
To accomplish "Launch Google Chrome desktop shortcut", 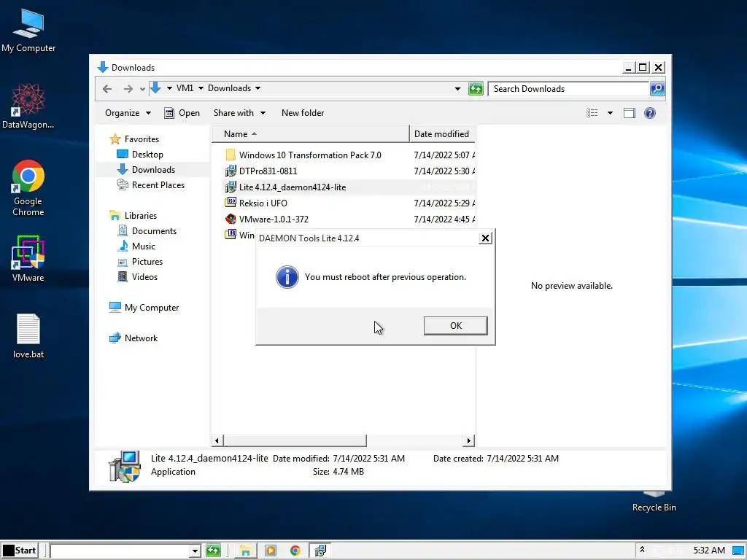I will click(28, 188).
